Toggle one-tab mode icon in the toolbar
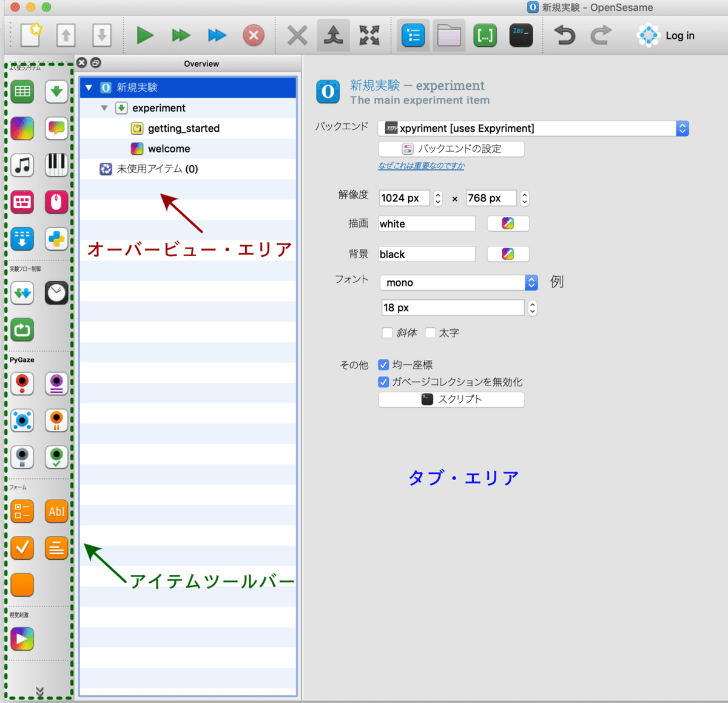Screen dimensions: 728x703 coord(333,35)
